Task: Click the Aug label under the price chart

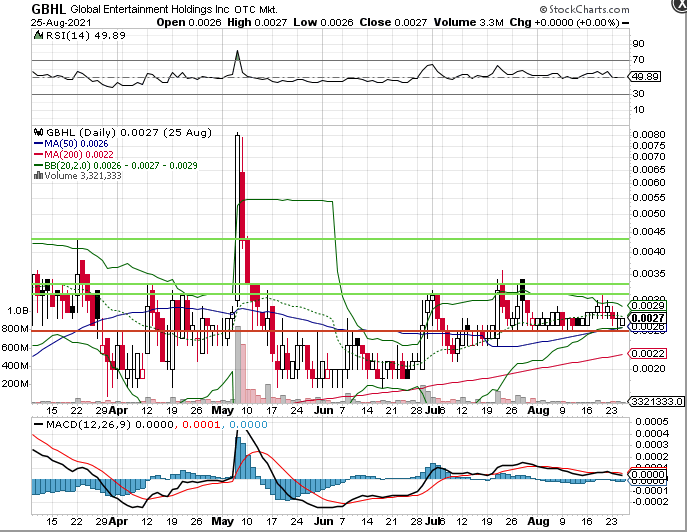Action: [x=538, y=411]
